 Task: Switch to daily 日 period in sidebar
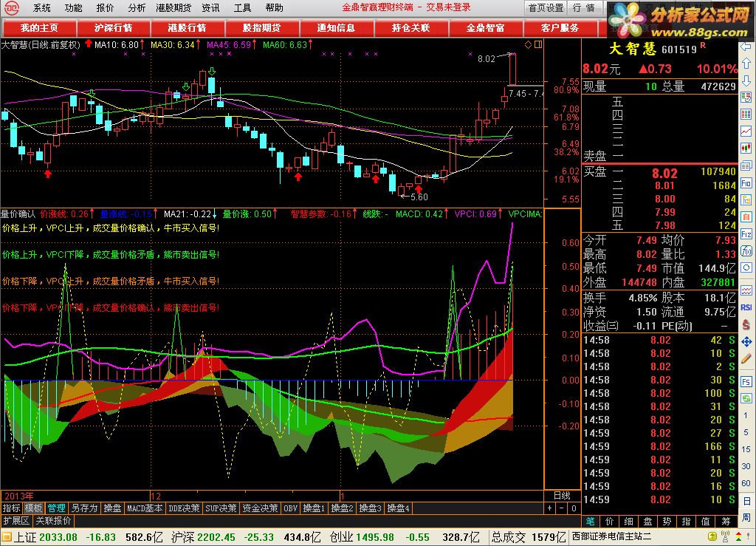tap(746, 501)
